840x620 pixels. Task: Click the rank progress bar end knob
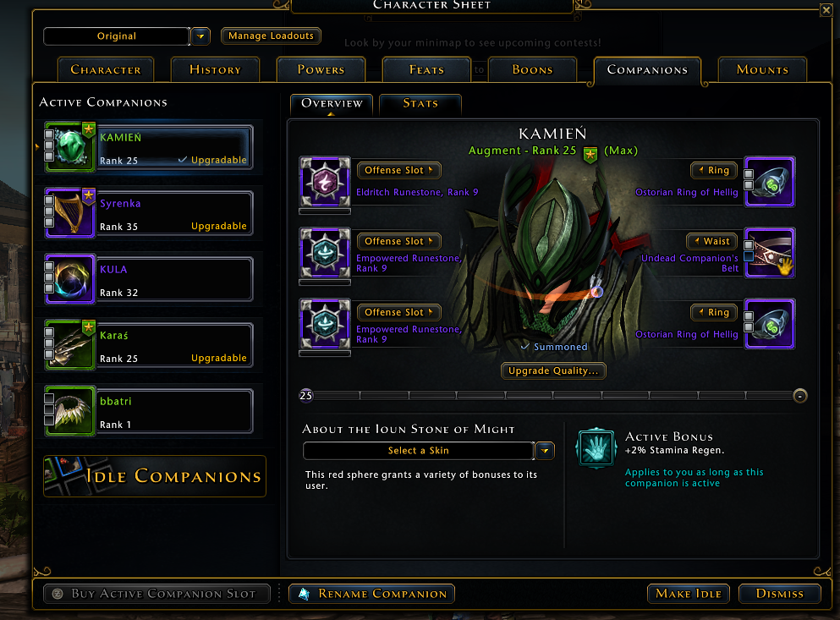click(x=800, y=396)
